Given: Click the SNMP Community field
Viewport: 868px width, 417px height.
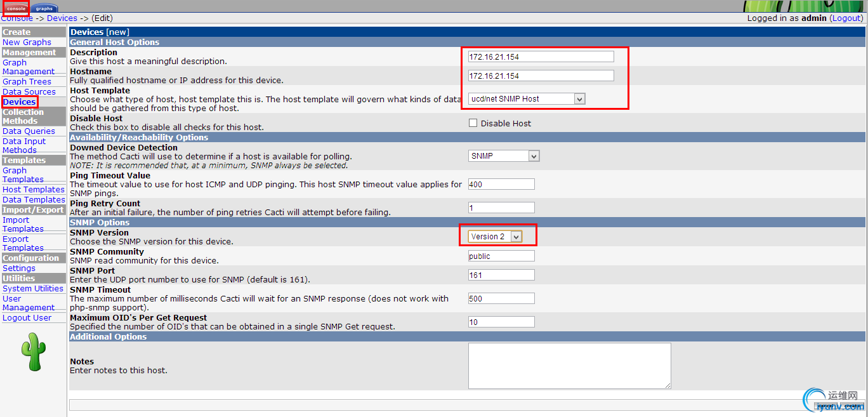Looking at the screenshot, I should [x=501, y=256].
